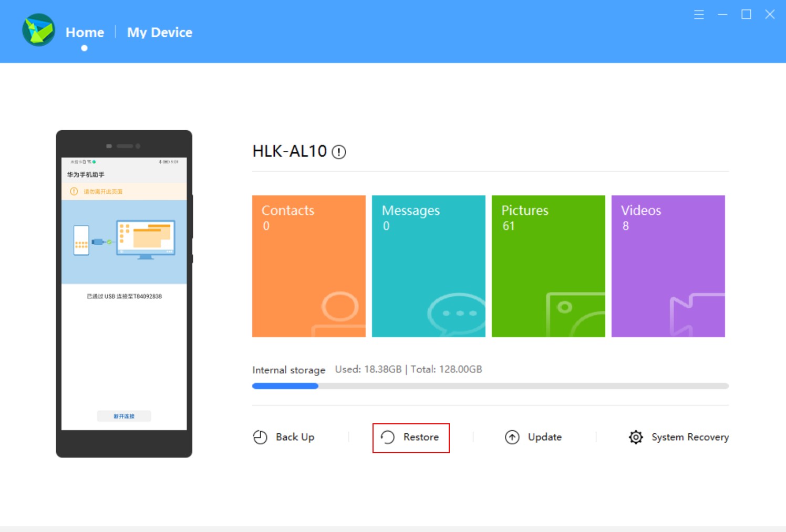Select the Home tab
Screen dimensions: 786x532
84,32
